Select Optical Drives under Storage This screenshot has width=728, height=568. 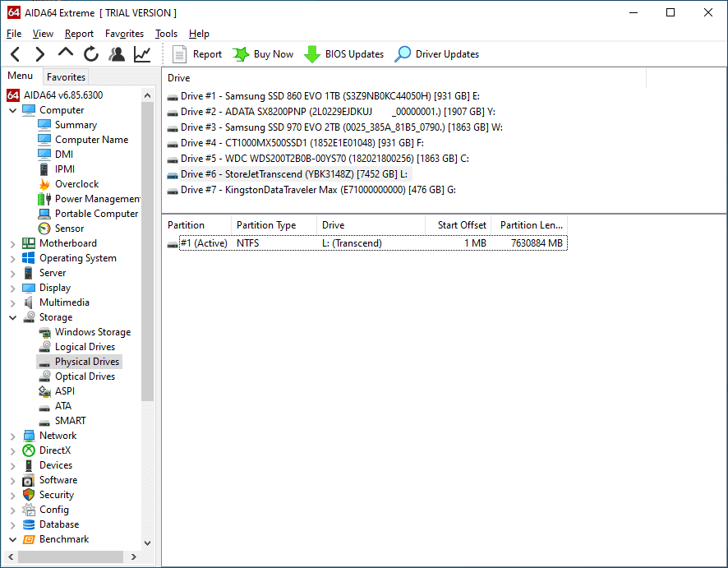[85, 376]
